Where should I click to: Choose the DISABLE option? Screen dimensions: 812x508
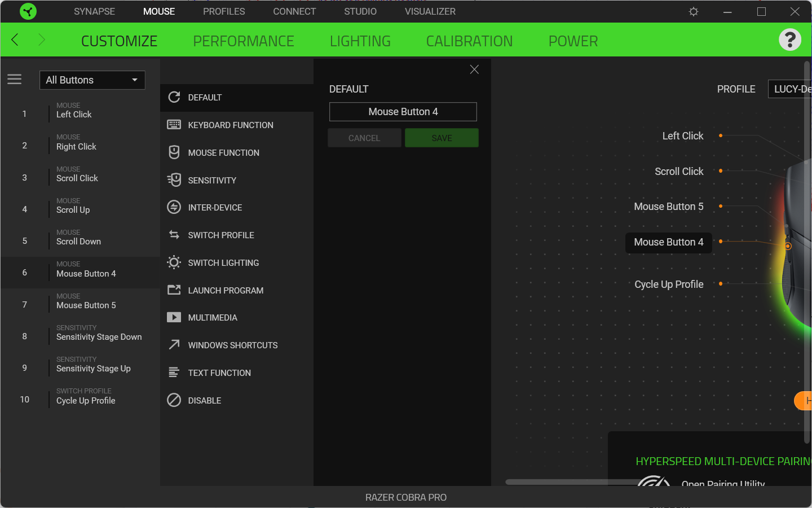coord(237,400)
